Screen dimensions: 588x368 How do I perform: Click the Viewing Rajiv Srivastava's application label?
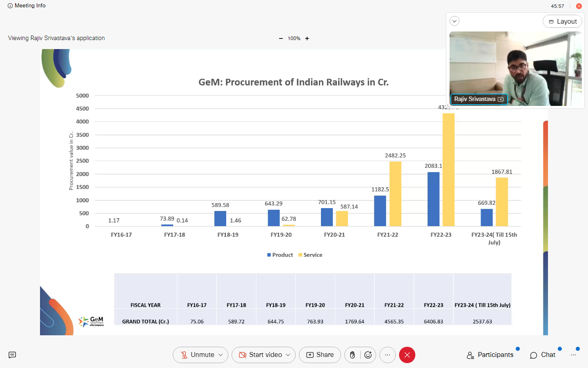click(56, 38)
